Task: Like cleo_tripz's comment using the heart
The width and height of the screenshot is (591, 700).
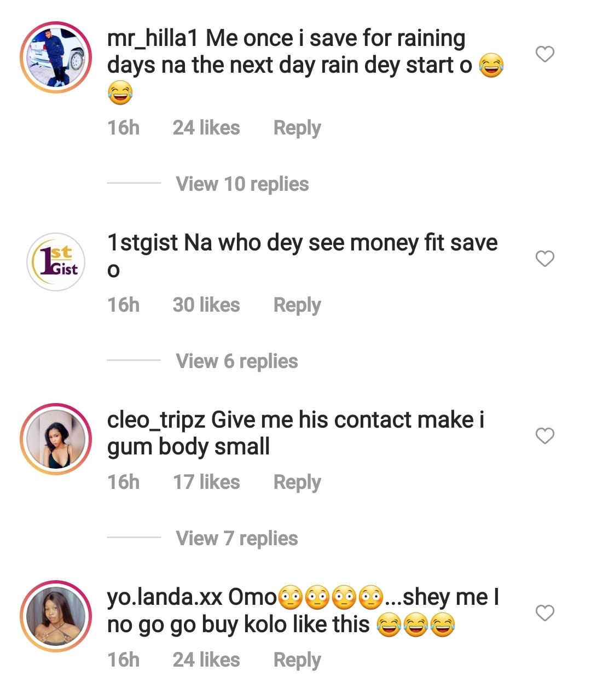Action: [x=544, y=436]
